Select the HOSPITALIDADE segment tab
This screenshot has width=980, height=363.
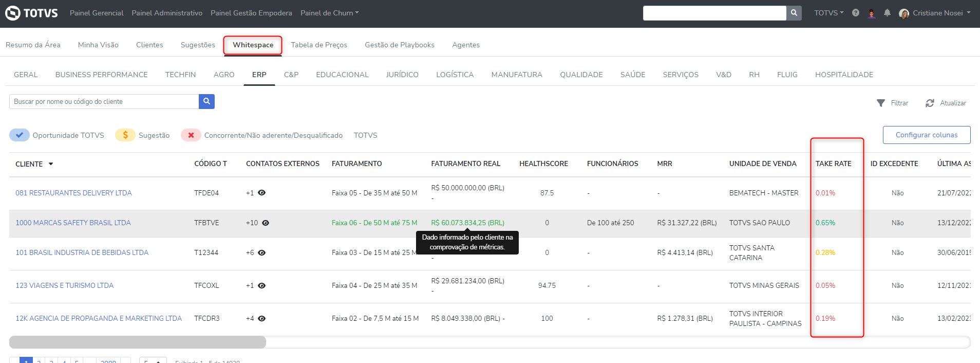[x=844, y=75]
